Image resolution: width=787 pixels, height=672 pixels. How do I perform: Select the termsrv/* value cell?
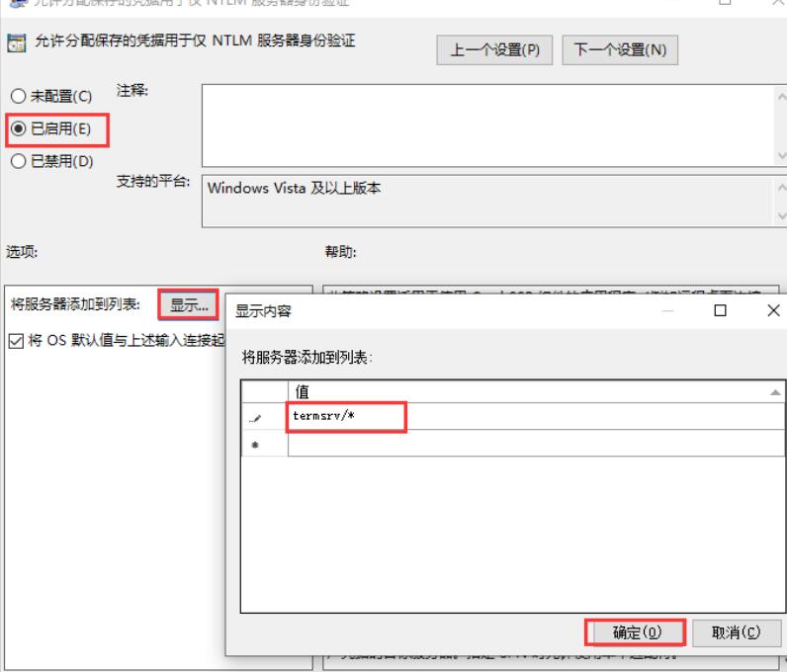[536, 416]
